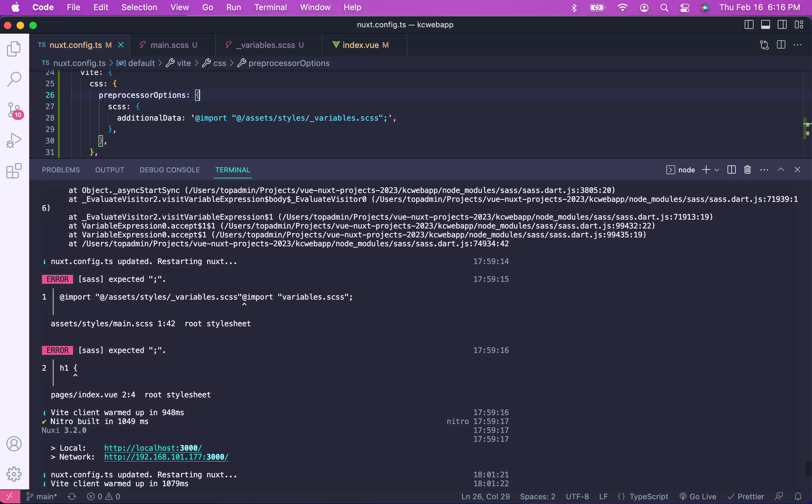Open the Extensions view

pos(14,171)
